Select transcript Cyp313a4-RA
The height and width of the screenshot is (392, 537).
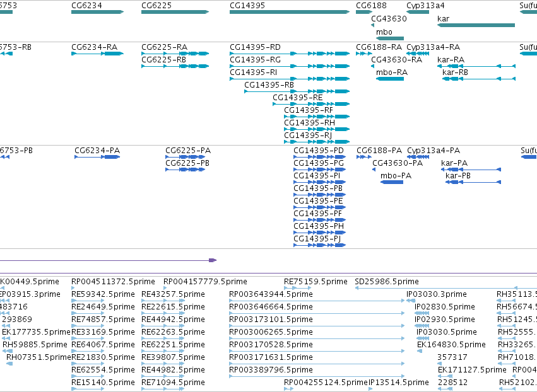434,47
